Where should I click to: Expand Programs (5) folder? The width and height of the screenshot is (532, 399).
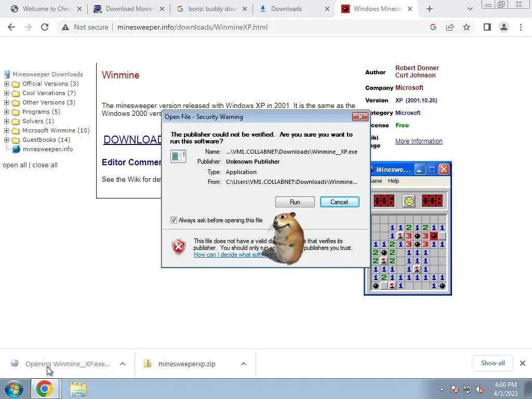(x=6, y=112)
